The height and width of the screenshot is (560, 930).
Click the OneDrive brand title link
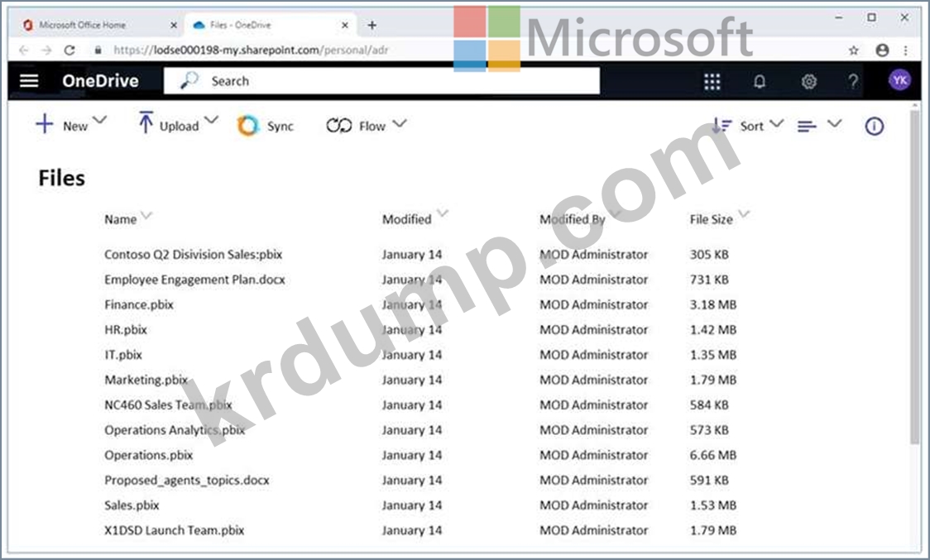[100, 81]
